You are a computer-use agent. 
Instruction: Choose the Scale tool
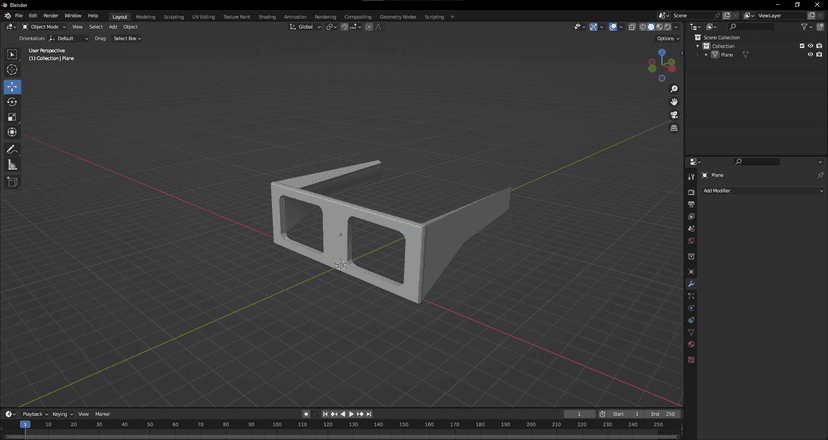[x=12, y=117]
